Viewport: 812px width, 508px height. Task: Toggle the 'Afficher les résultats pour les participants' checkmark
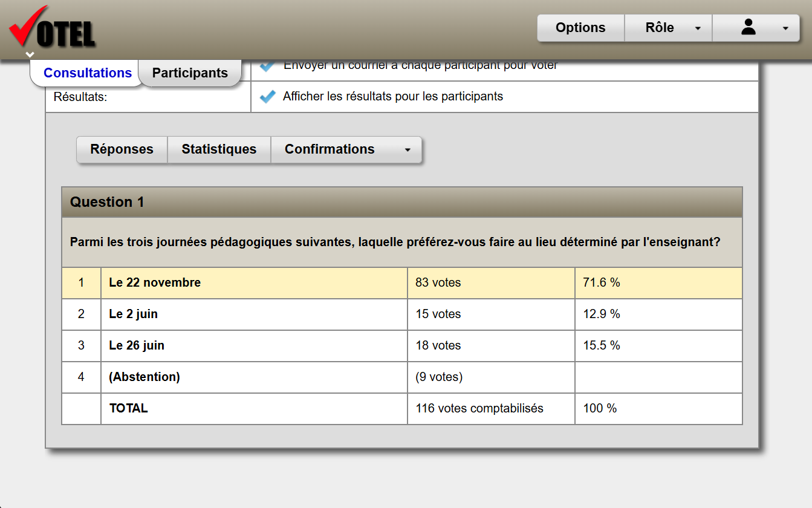point(267,97)
